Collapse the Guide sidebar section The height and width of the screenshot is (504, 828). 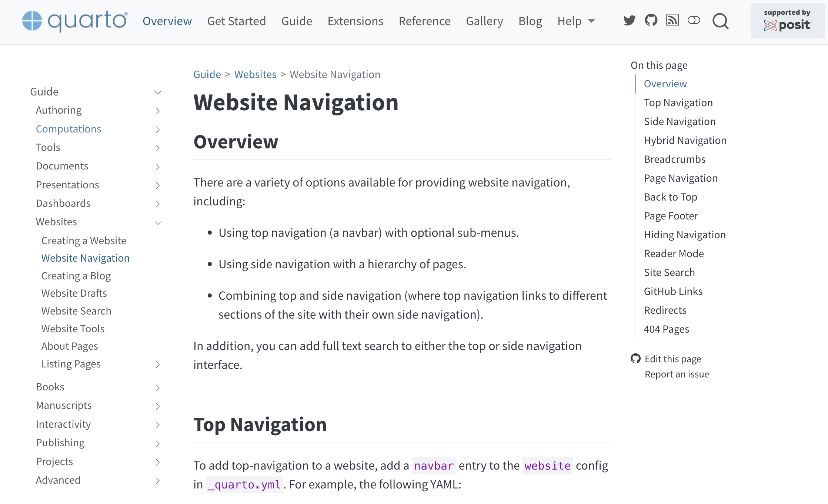(x=158, y=93)
